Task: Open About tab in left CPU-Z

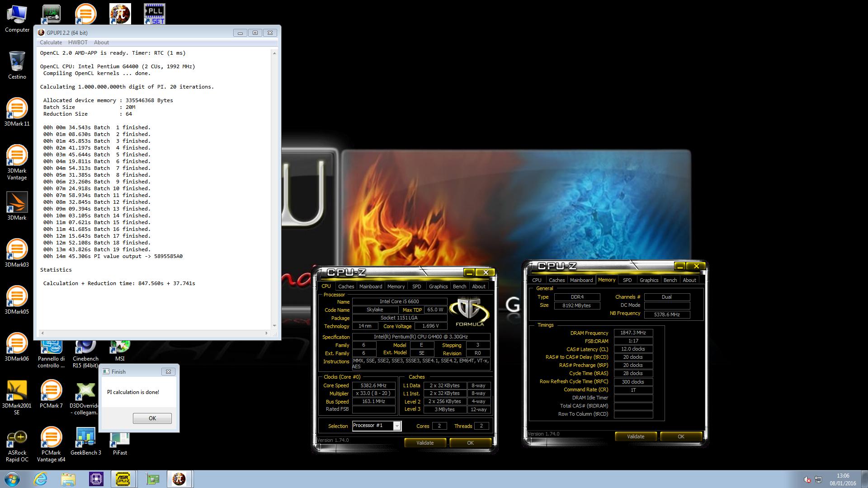Action: (479, 286)
